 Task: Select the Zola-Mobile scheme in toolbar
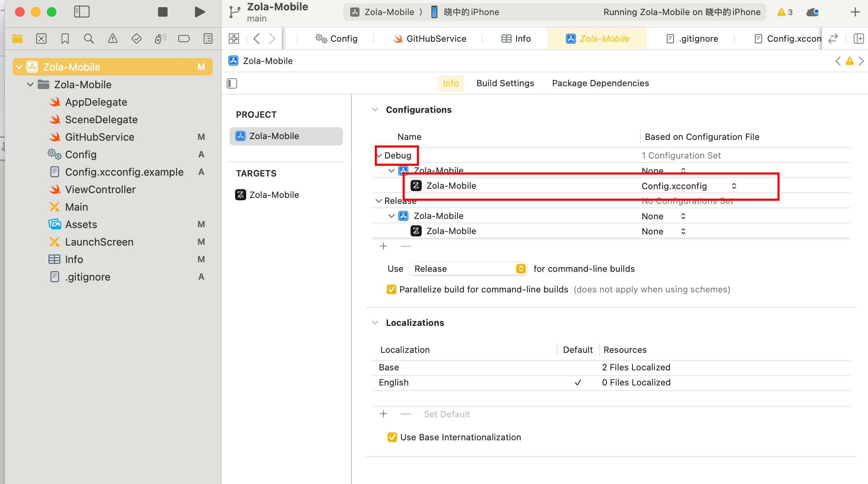(382, 12)
